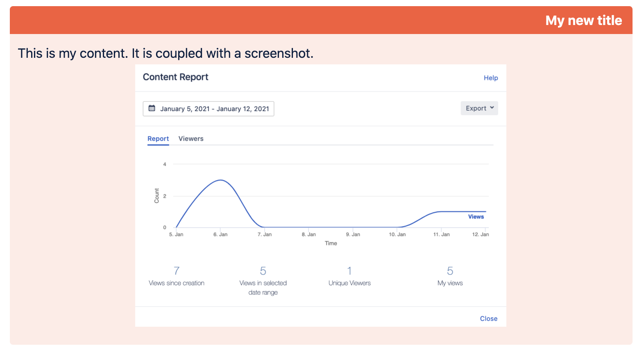Open the Help link

(490, 78)
